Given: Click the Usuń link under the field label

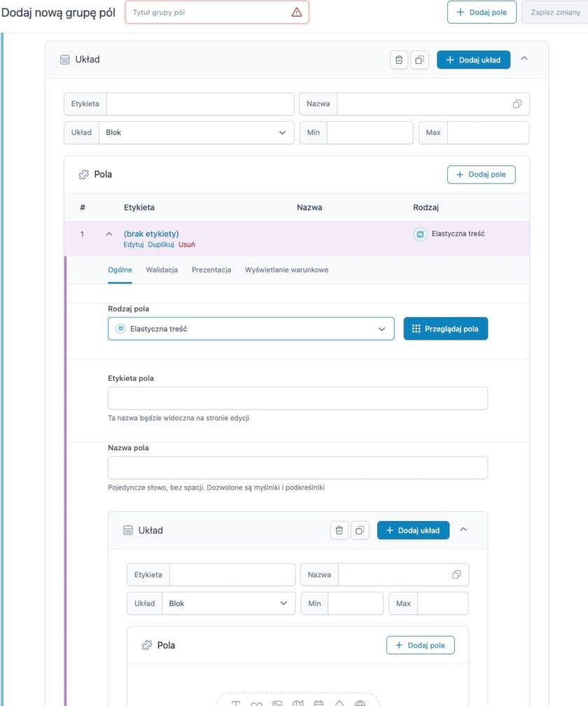Looking at the screenshot, I should [187, 245].
